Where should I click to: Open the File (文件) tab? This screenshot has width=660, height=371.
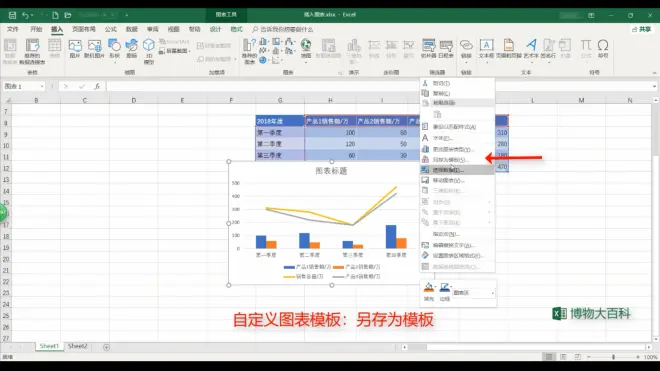click(x=13, y=29)
